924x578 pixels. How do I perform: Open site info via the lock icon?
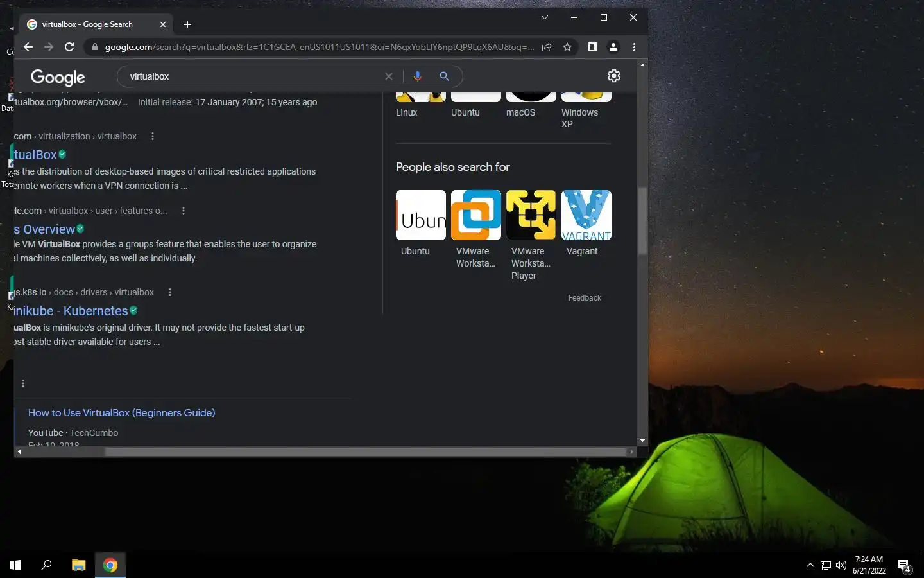click(94, 47)
